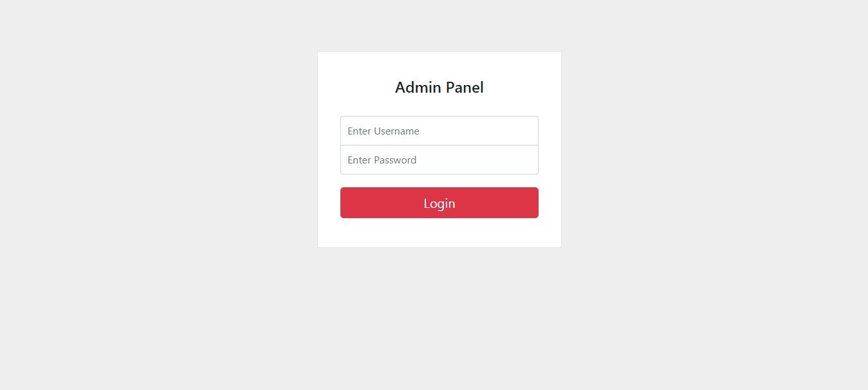Viewport: 868px width, 390px height.
Task: Select the Admin Panel title text
Action: [439, 88]
